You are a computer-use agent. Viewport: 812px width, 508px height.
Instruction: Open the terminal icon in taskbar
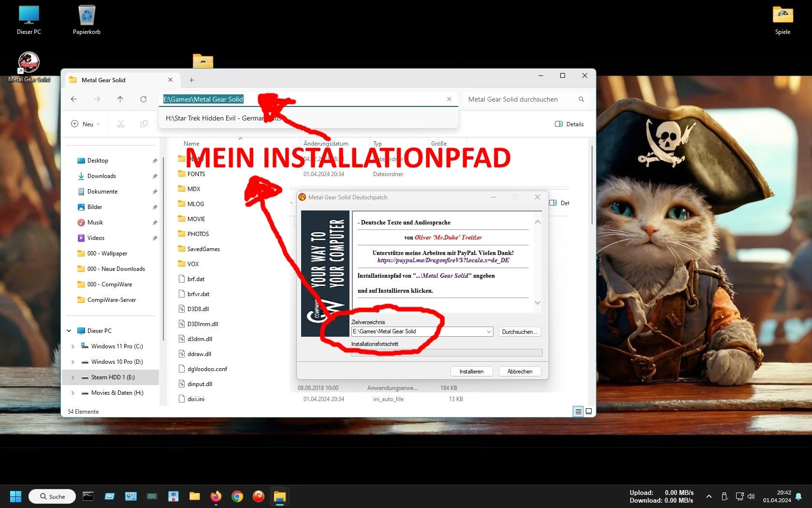click(88, 496)
